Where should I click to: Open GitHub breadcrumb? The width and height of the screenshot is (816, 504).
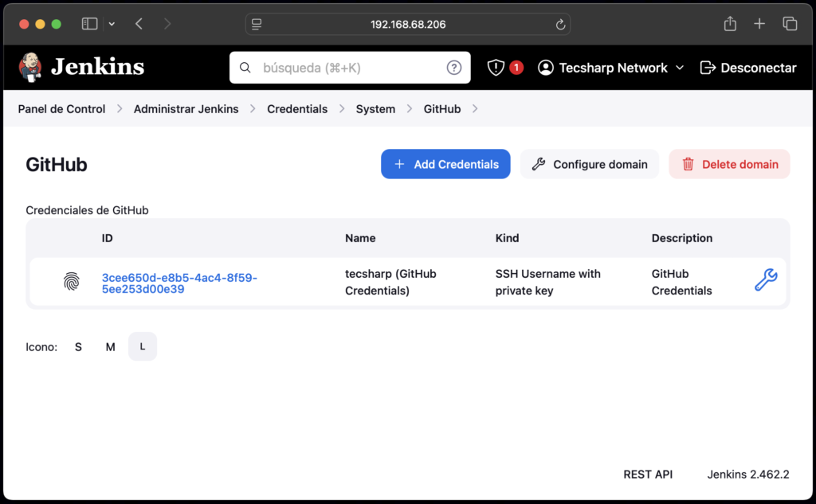[x=442, y=109]
